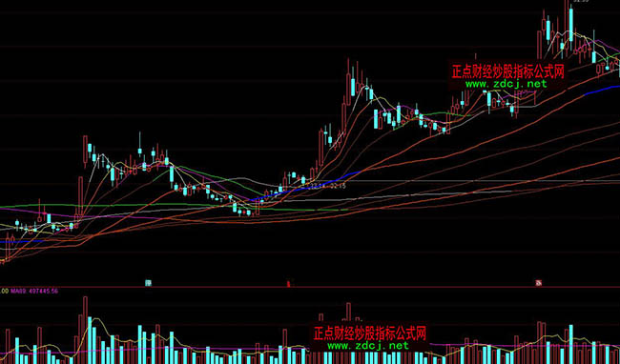Viewport: 620px width, 364px height.
Task: Select the tallest red volume bar at left
Action: pos(85,330)
